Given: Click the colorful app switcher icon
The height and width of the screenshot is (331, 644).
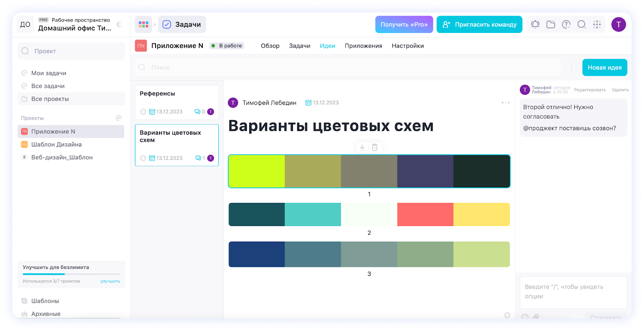Looking at the screenshot, I should 144,24.
